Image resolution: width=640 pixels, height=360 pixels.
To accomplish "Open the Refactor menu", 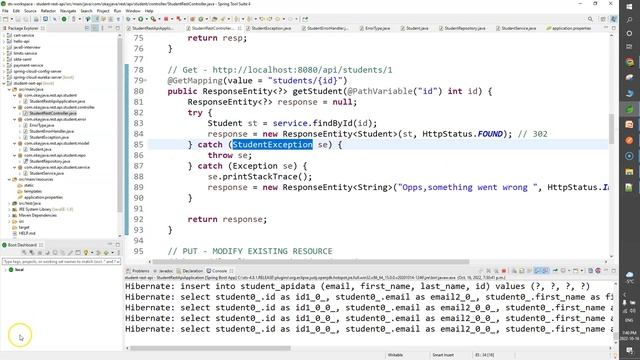I will [x=48, y=11].
